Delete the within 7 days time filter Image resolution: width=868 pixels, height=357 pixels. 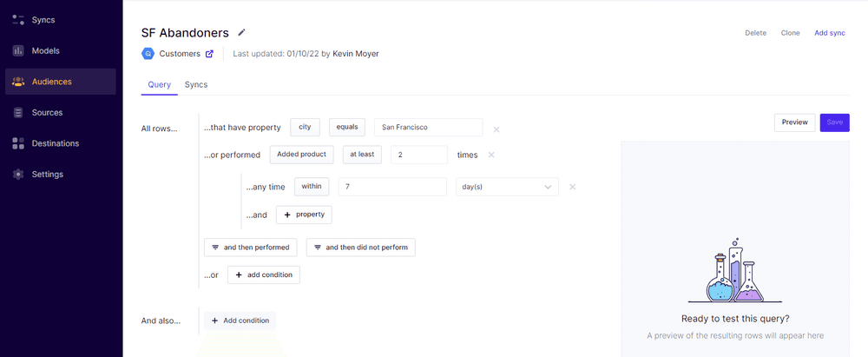pos(572,187)
